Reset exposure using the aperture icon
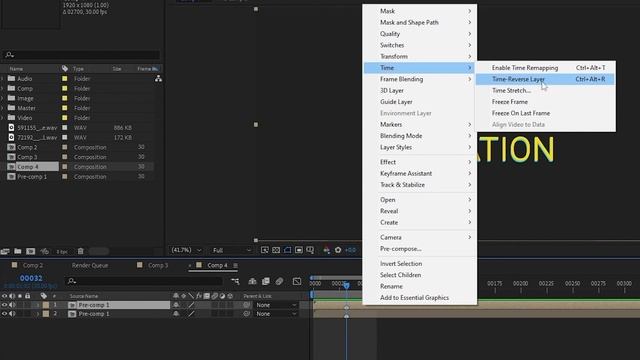The width and height of the screenshot is (640, 360). [x=338, y=250]
